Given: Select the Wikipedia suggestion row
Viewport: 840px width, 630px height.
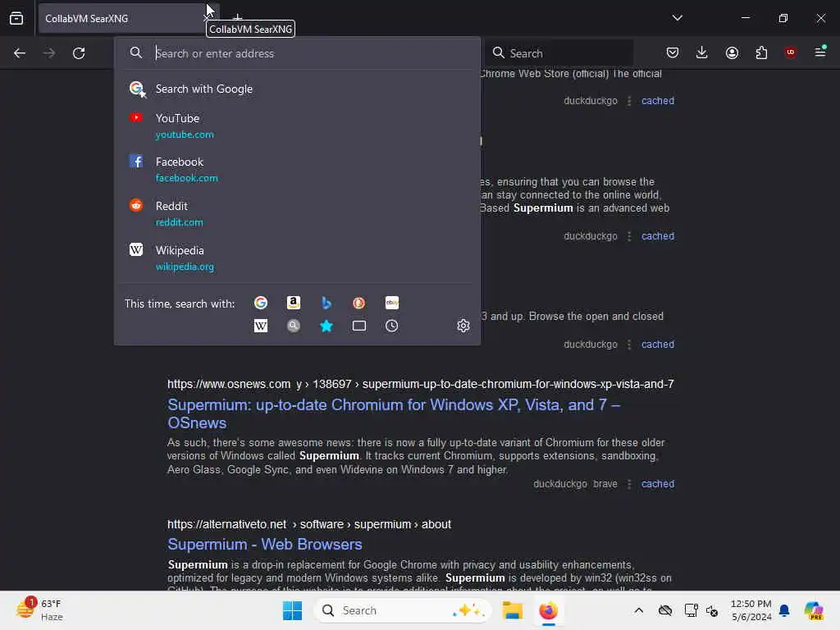Looking at the screenshot, I should point(297,258).
